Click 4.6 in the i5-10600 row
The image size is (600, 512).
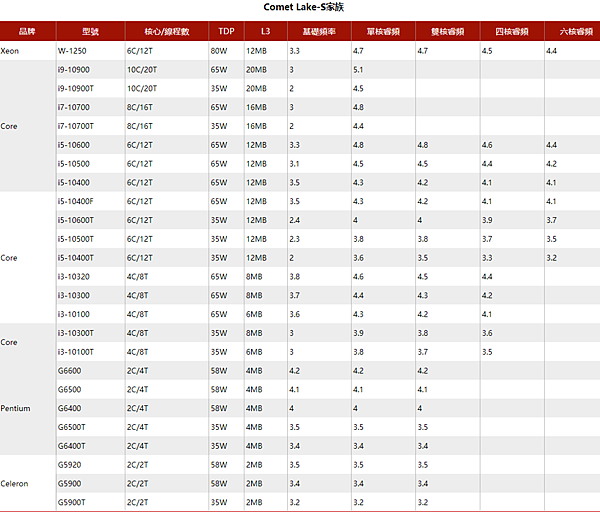(x=487, y=145)
